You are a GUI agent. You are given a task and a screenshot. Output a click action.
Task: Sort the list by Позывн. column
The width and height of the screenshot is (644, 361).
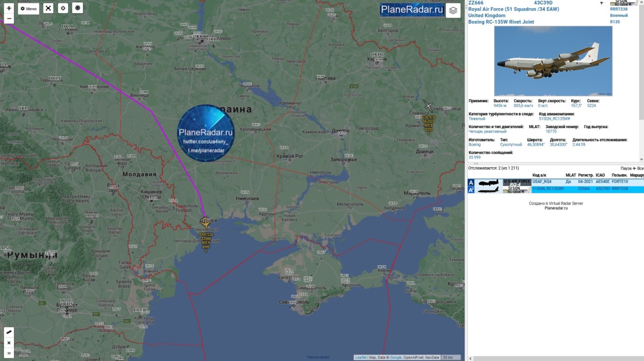click(619, 175)
